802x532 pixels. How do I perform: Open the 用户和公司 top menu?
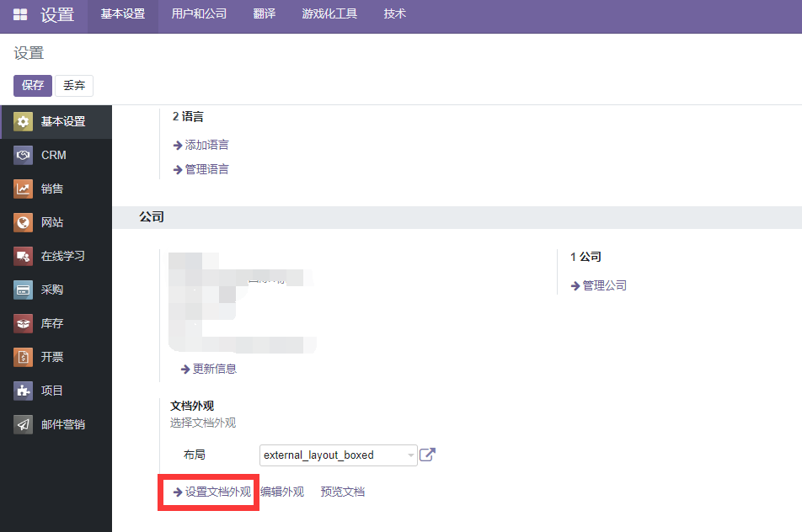[x=199, y=14]
